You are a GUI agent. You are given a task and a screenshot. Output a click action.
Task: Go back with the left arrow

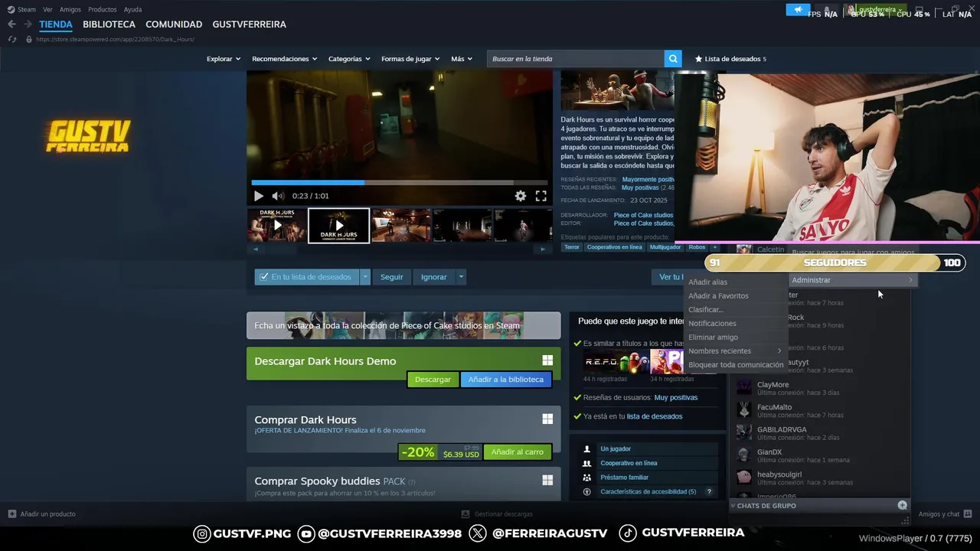click(x=11, y=24)
